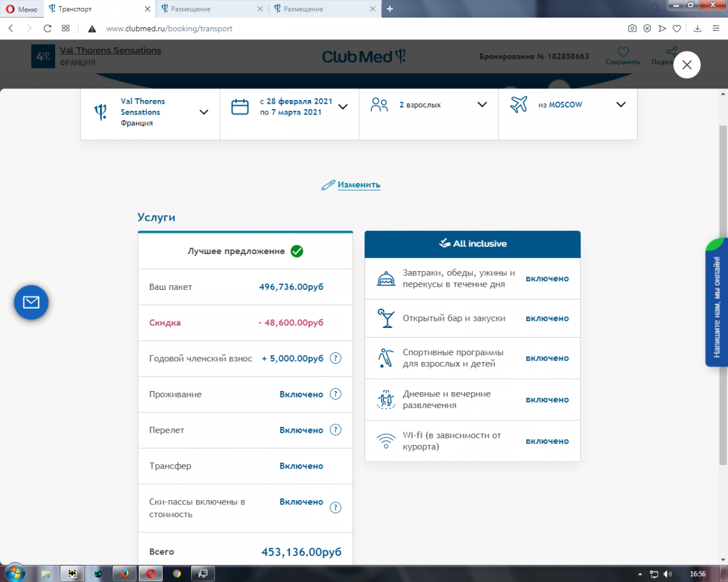Screen dimensions: 728x582
Task: Click the guests people icon
Action: click(x=379, y=105)
